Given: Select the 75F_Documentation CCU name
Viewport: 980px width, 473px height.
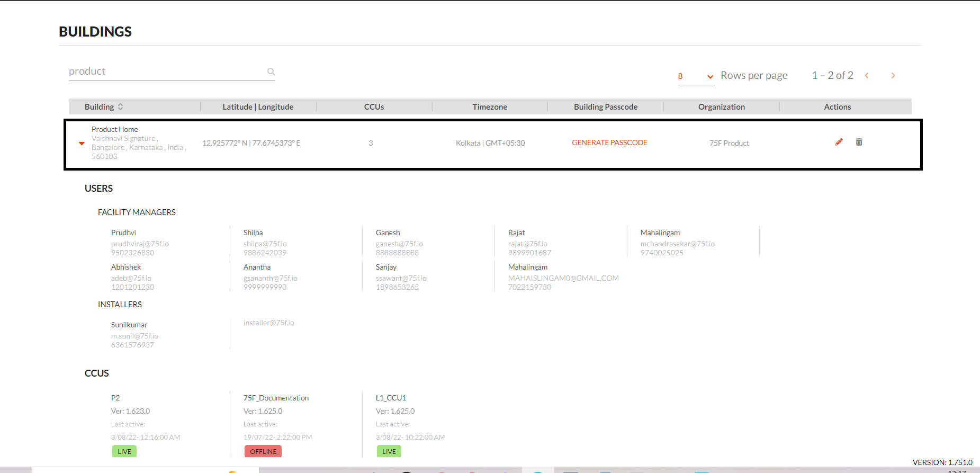Looking at the screenshot, I should 276,398.
